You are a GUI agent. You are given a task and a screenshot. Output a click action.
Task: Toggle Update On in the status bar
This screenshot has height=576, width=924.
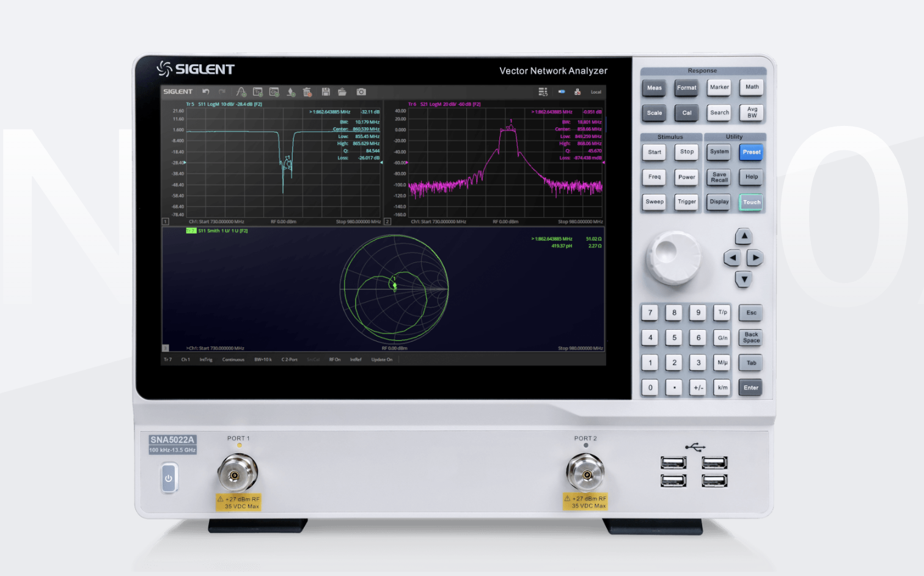click(x=382, y=360)
